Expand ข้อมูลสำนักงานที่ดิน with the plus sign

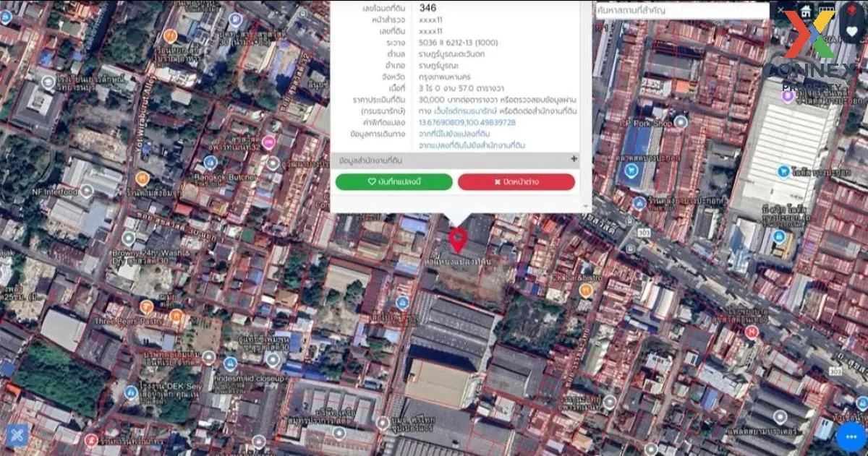(x=575, y=158)
